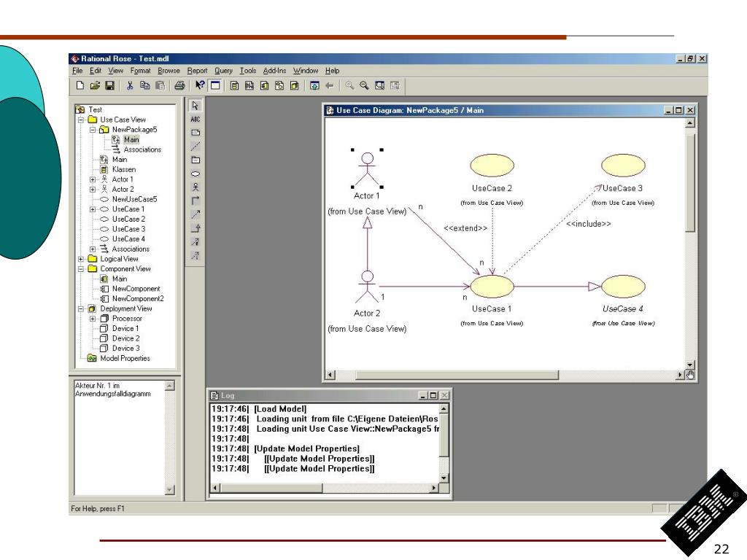
Task: Open the Browse menu
Action: click(169, 71)
